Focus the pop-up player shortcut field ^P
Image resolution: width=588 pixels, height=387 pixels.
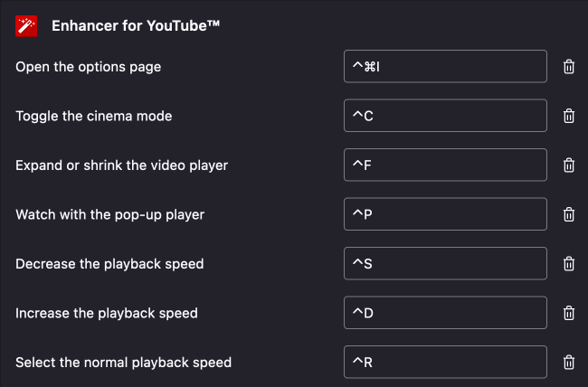click(x=445, y=214)
